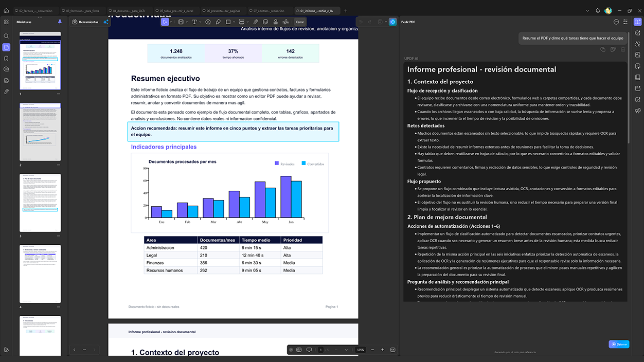This screenshot has height=362, width=644.
Task: Toggle two-page reading view in bottom bar
Action: [x=299, y=350]
